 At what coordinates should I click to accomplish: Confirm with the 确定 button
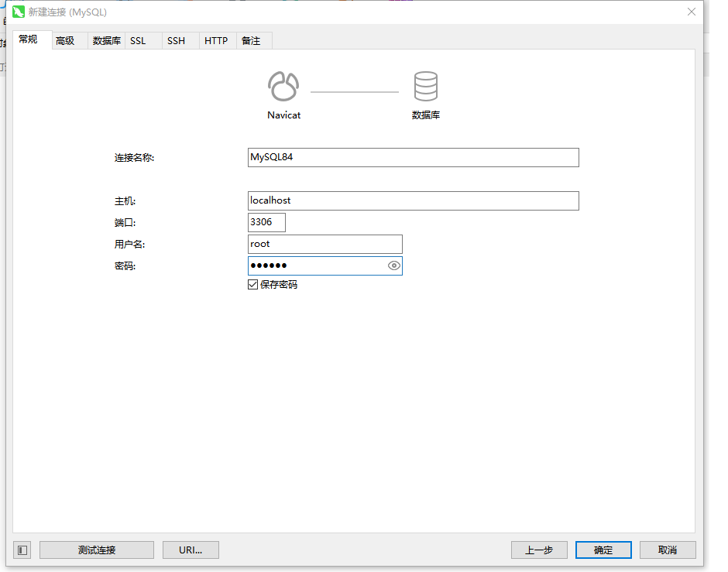603,550
